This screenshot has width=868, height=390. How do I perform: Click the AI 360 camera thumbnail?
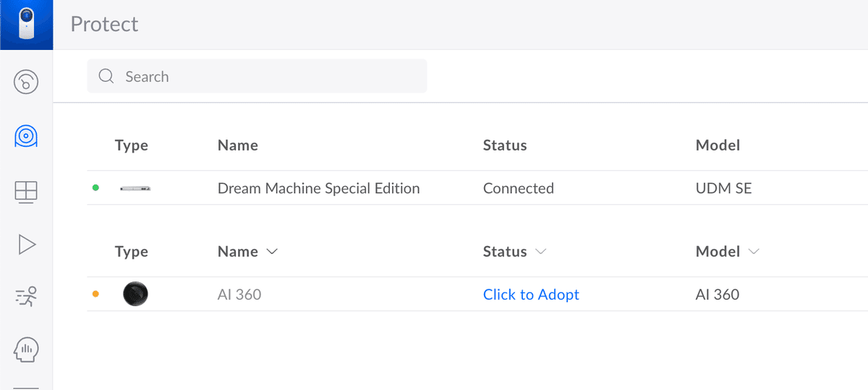coord(135,294)
